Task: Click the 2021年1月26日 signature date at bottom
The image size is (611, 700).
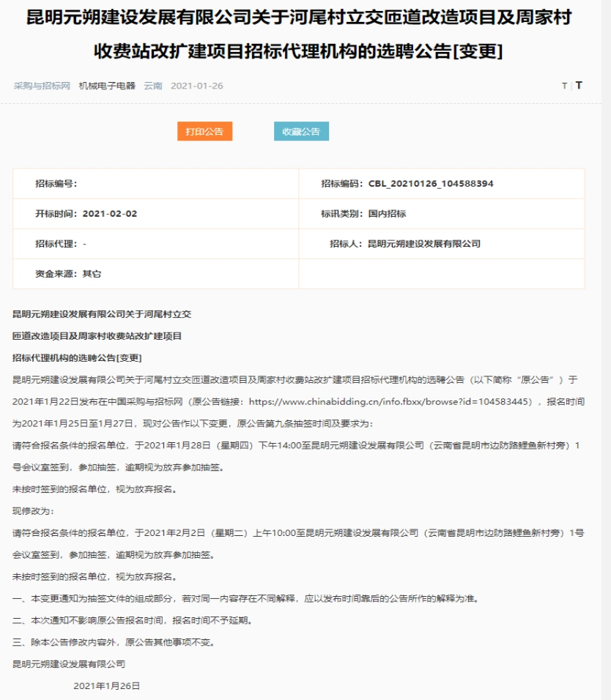Action: [106, 686]
